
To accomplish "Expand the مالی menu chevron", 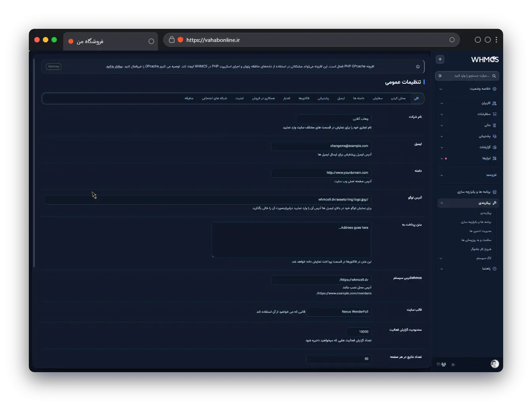I will 441,126.
